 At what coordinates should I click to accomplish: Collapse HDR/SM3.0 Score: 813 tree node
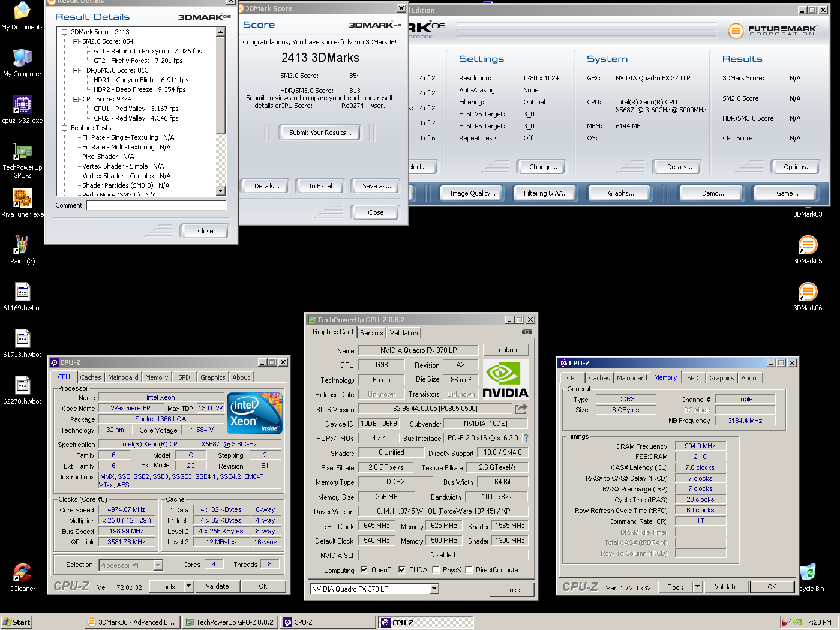pos(76,70)
